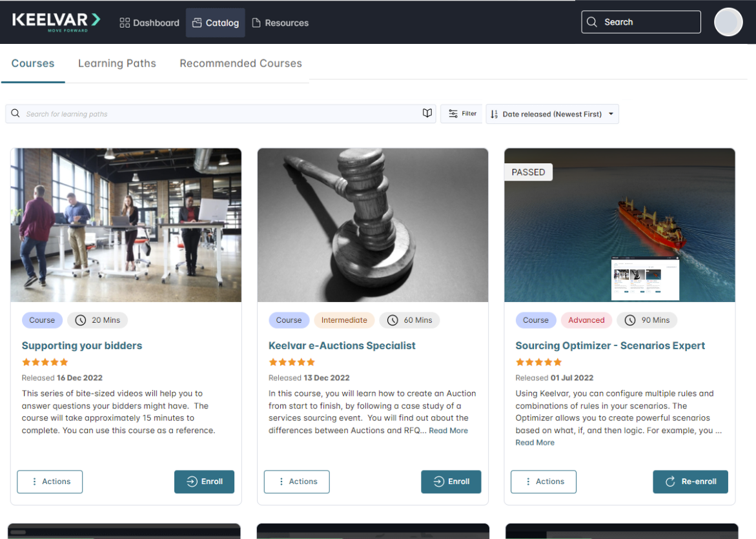Enroll in Supporting your bidders

pyautogui.click(x=205, y=482)
